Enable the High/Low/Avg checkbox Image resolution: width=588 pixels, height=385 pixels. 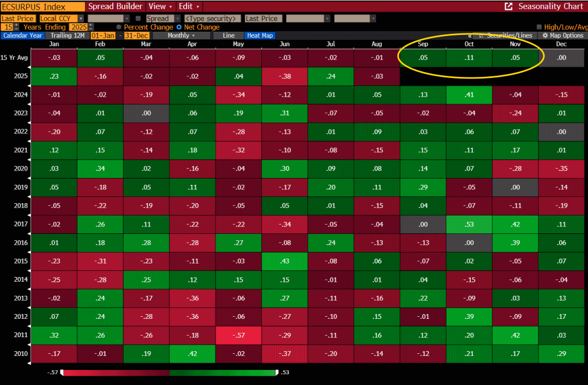tap(540, 26)
